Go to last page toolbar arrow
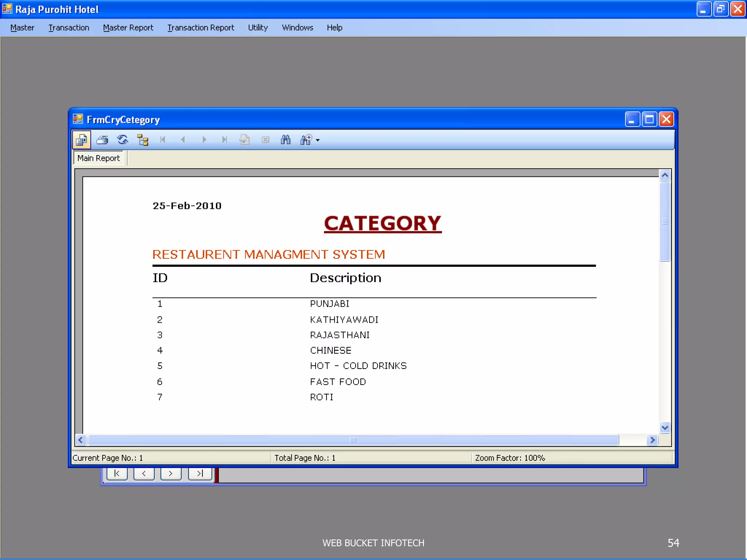Screen dimensions: 747x560 tap(224, 140)
